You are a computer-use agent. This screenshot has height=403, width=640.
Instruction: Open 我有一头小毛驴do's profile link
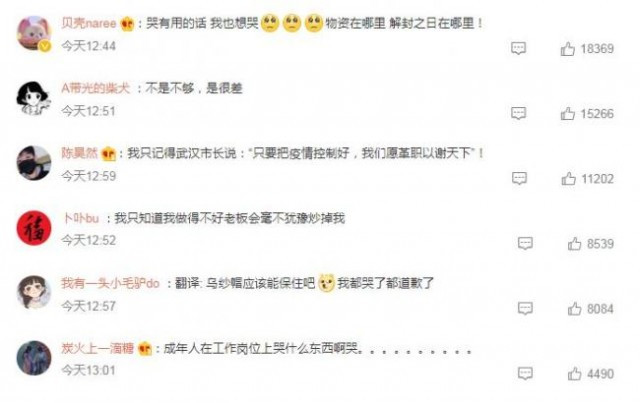click(x=110, y=283)
